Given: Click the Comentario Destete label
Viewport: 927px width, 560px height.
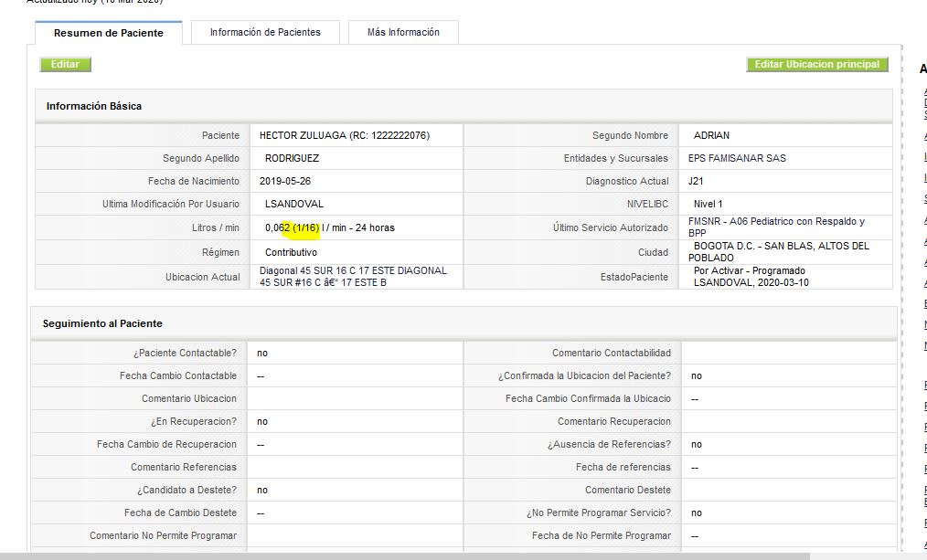Looking at the screenshot, I should pyautogui.click(x=628, y=491).
